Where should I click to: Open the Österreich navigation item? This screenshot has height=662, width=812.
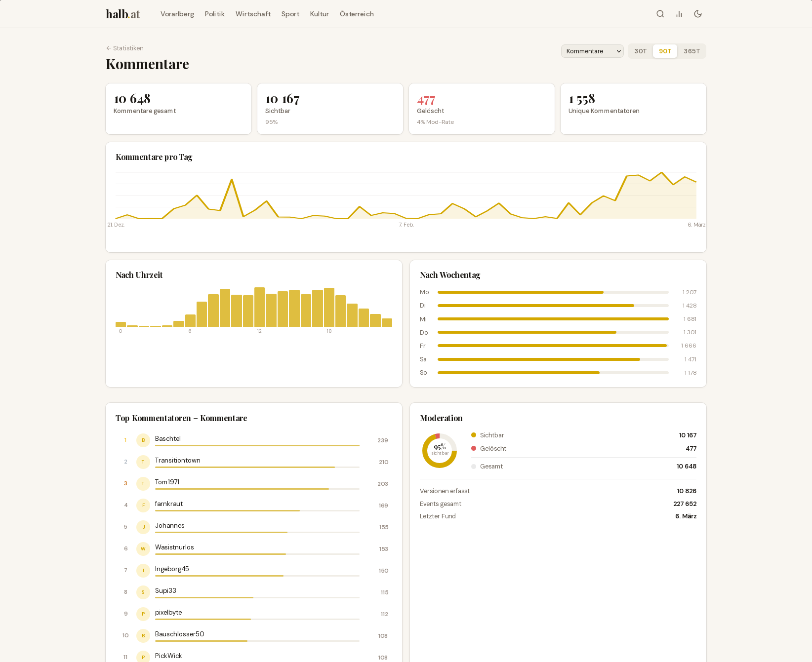(x=357, y=14)
